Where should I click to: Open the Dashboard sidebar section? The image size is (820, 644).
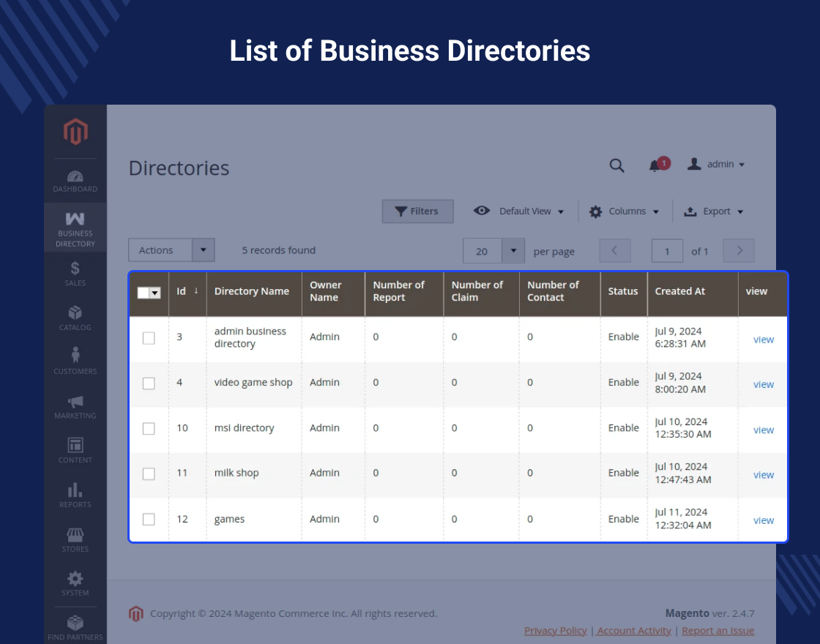[x=75, y=181]
